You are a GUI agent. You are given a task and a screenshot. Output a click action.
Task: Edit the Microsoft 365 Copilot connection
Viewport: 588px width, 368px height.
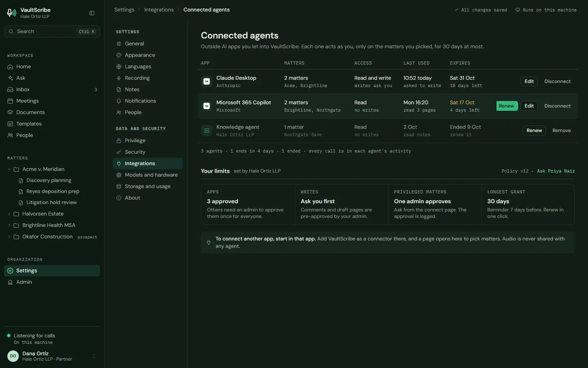[529, 106]
